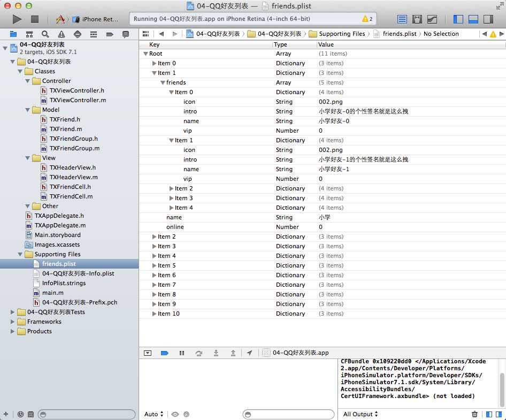Toggle the Debug area visibility
The width and height of the screenshot is (506, 420).
[x=473, y=19]
